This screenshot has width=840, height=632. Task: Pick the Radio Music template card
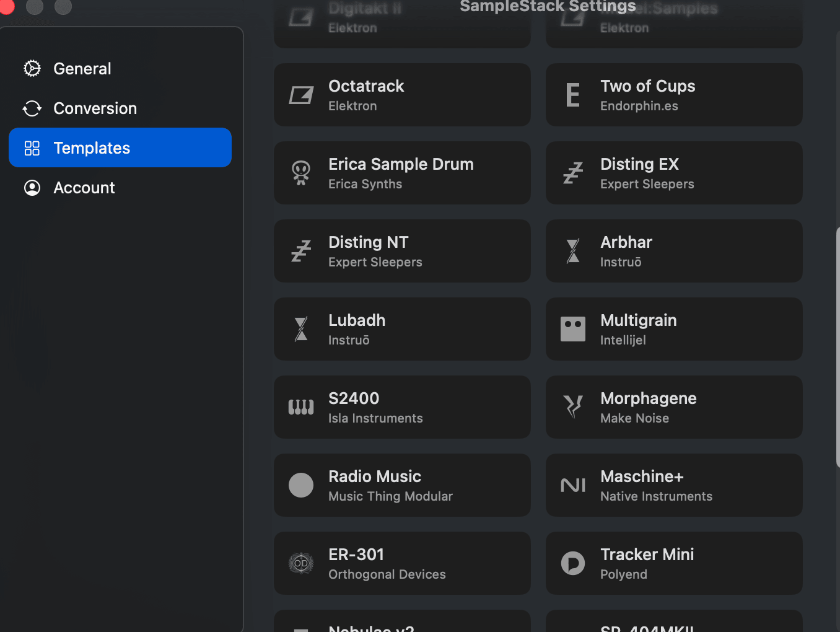click(x=402, y=485)
